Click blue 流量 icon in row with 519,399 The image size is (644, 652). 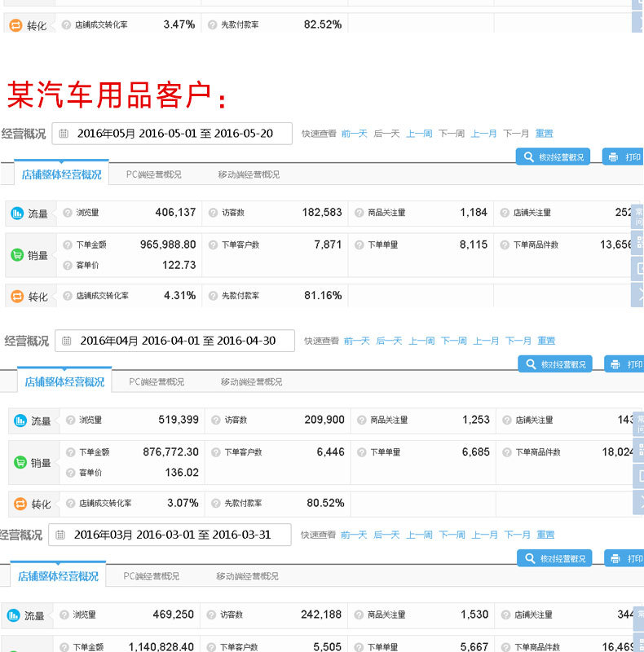pos(20,421)
